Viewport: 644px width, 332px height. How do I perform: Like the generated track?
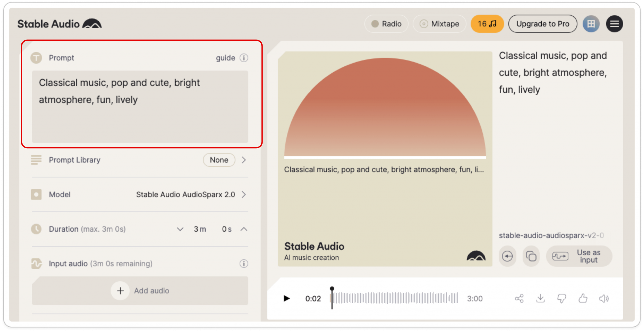coord(583,298)
